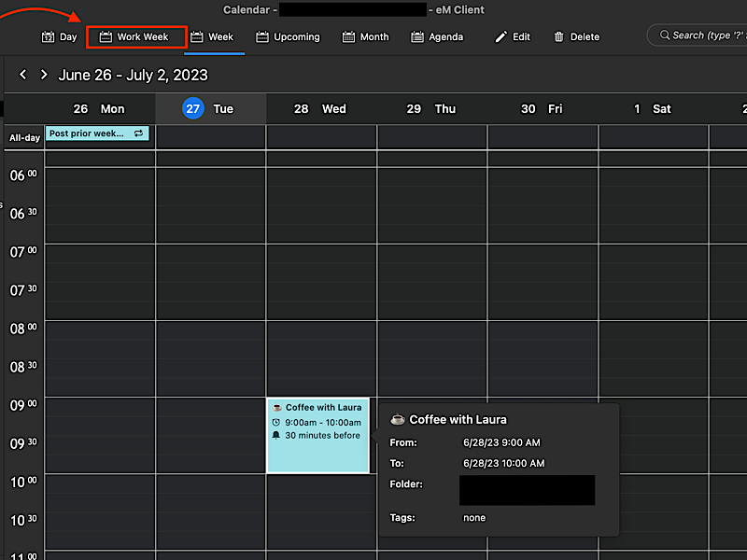Select the Day view calendar icon
The height and width of the screenshot is (560, 747).
(46, 36)
